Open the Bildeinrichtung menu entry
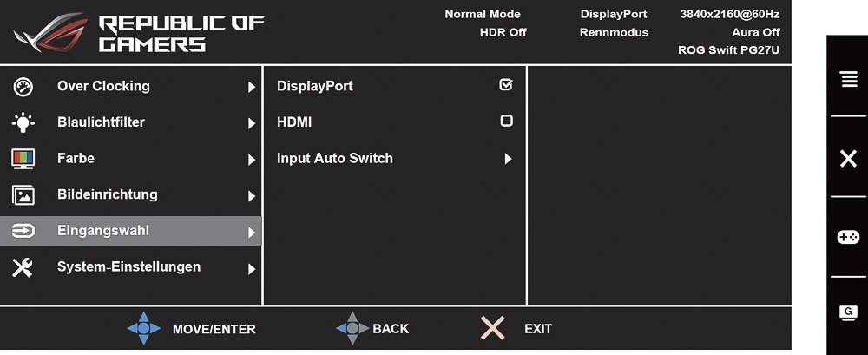This screenshot has height=355, width=868. 131,195
